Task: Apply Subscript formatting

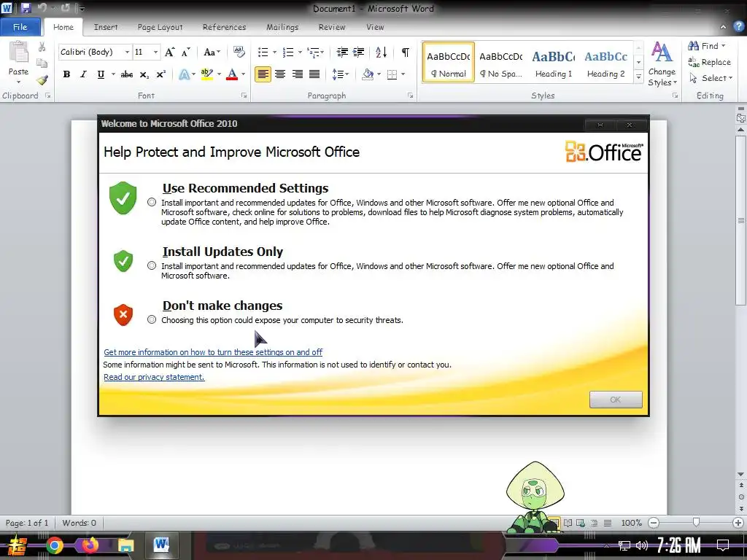Action: pos(144,74)
